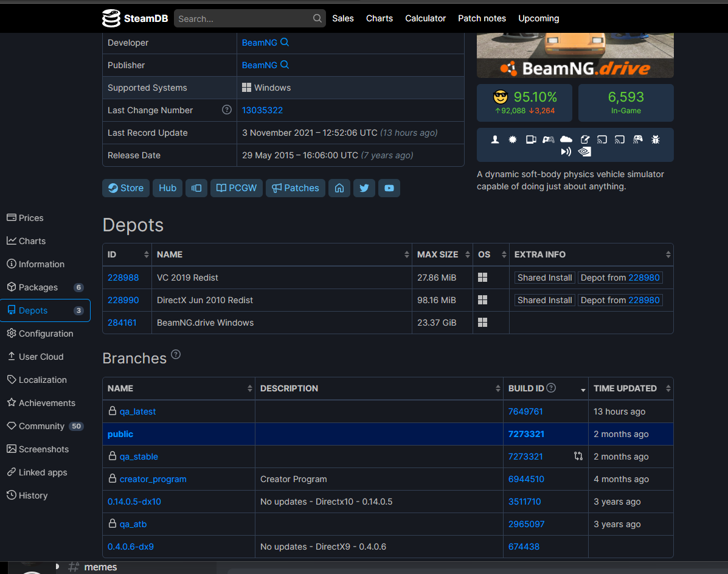
Task: Open the creator_program branch link
Action: (153, 479)
